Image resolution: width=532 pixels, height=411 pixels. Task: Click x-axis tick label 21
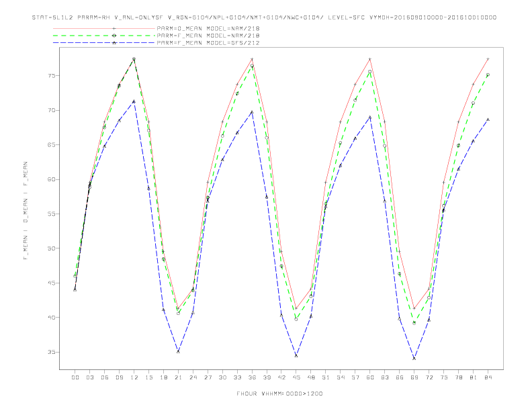click(178, 377)
